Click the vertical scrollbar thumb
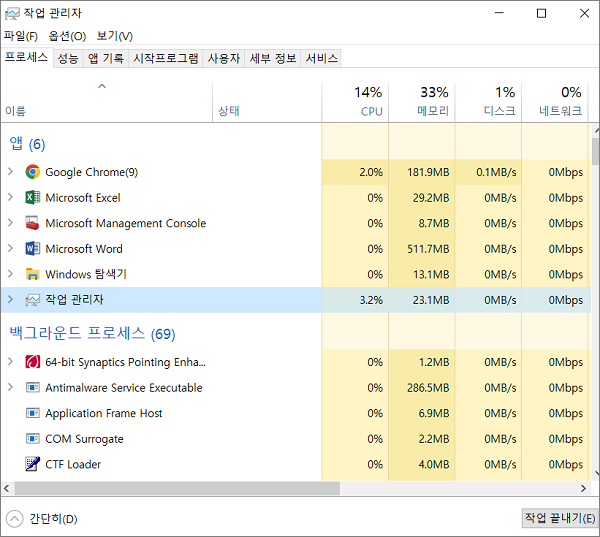The width and height of the screenshot is (600, 537). (x=596, y=151)
